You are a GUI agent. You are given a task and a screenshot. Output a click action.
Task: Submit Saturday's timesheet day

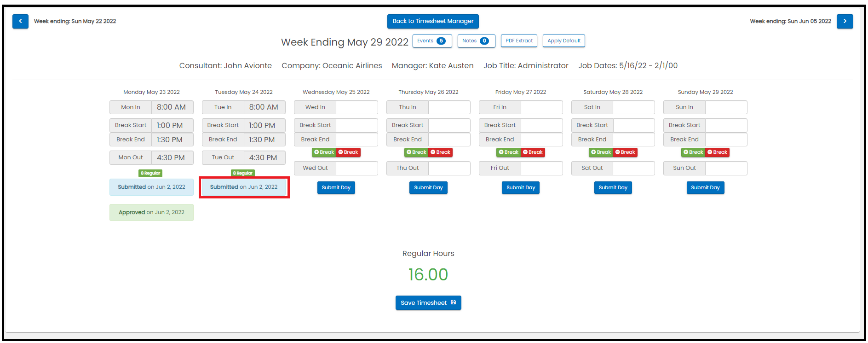(613, 187)
